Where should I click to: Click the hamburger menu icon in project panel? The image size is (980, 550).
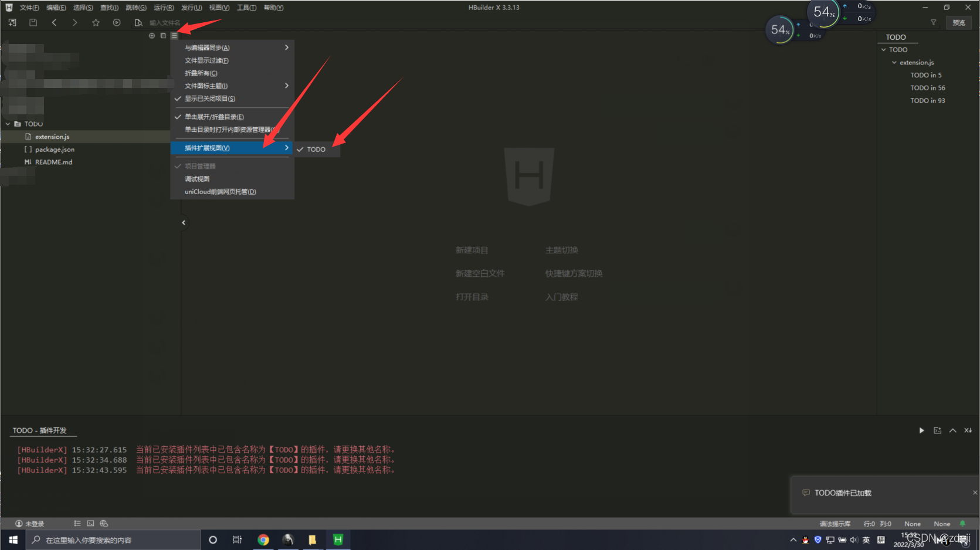174,36
